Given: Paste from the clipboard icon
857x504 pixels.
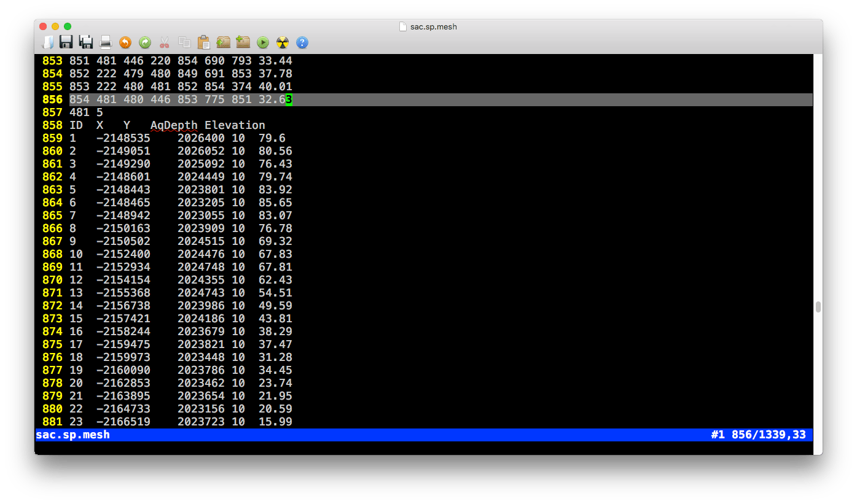Looking at the screenshot, I should point(203,42).
